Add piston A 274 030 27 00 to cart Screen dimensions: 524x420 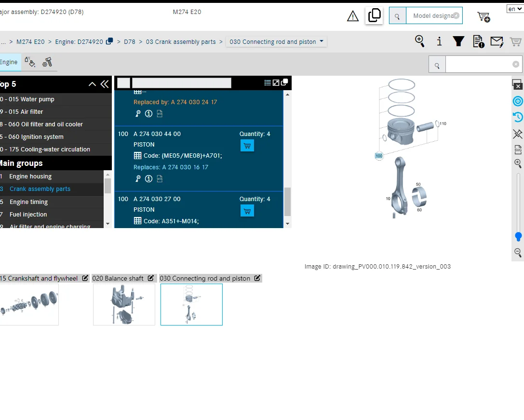click(247, 211)
